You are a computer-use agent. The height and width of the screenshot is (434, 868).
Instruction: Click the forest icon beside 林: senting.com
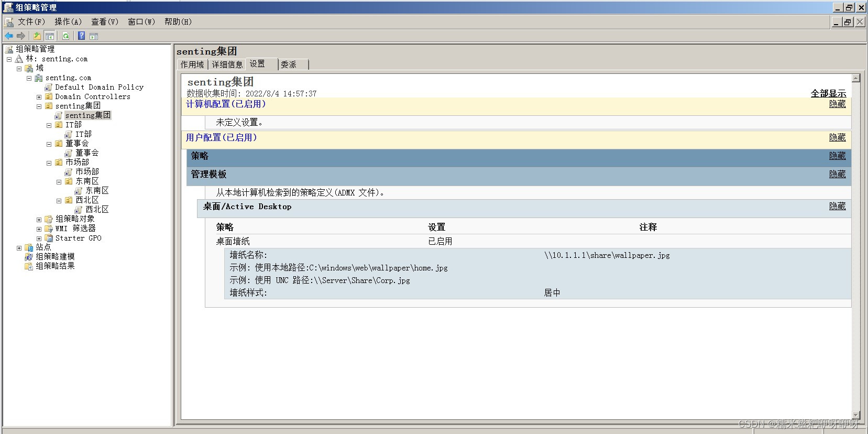pos(19,59)
